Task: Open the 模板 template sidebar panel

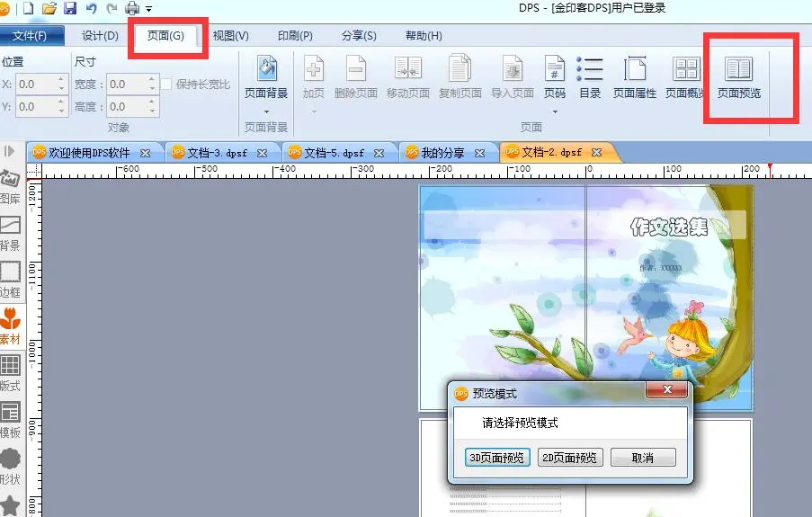Action: coord(10,420)
